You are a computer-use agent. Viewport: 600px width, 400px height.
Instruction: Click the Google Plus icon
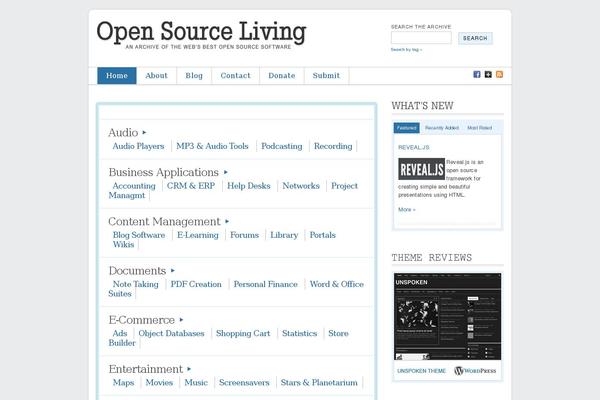click(488, 74)
